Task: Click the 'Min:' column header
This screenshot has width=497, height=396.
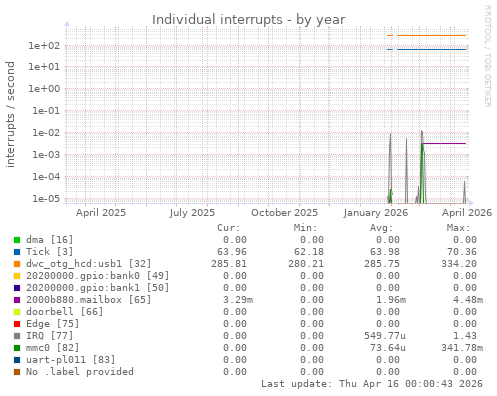Action: (x=305, y=228)
